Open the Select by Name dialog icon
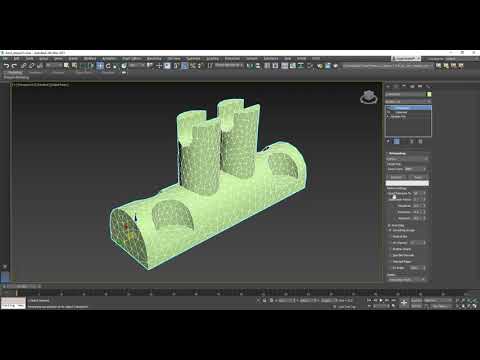 74,66
